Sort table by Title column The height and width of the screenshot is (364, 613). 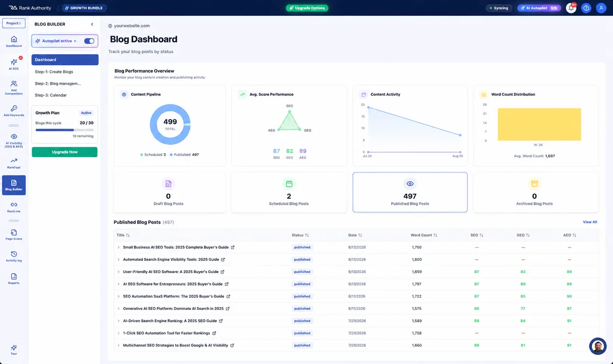coord(123,235)
